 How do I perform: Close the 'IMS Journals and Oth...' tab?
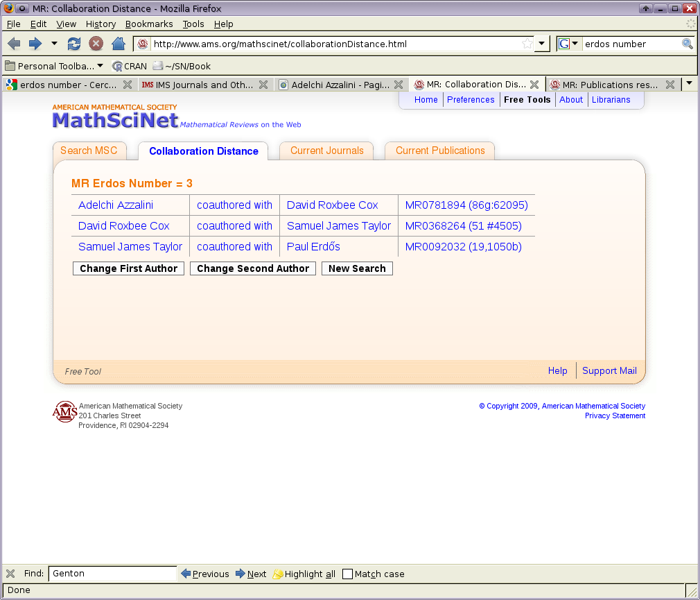tap(263, 85)
